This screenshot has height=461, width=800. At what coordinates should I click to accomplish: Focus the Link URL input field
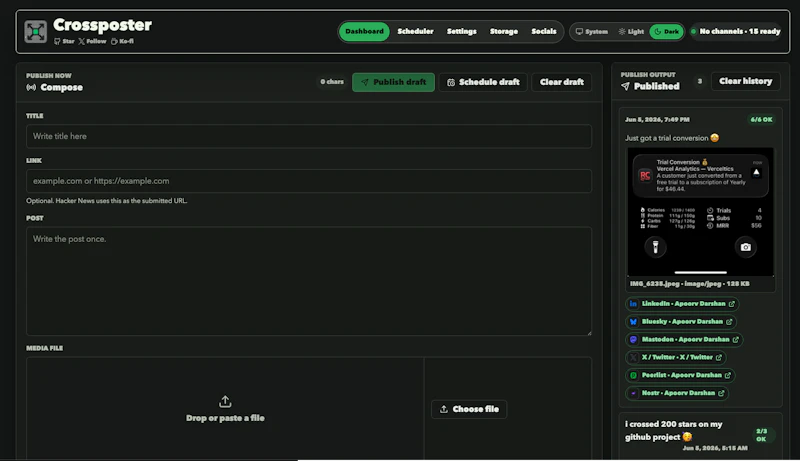tap(309, 181)
